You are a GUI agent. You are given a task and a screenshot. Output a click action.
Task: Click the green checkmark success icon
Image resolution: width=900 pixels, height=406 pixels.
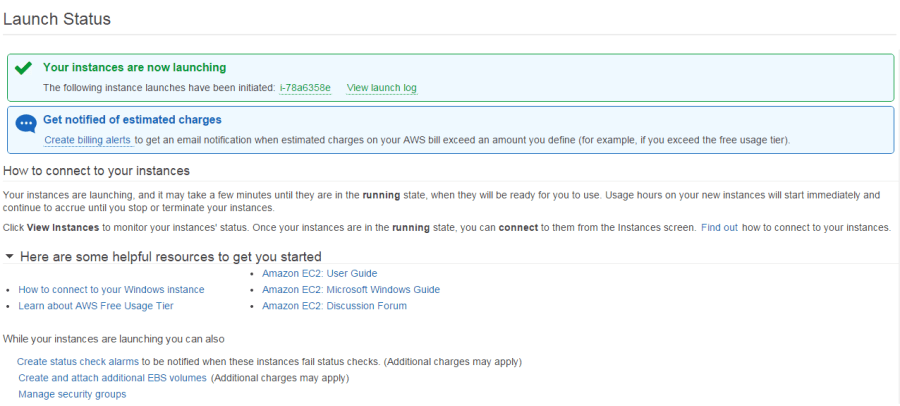click(x=24, y=69)
